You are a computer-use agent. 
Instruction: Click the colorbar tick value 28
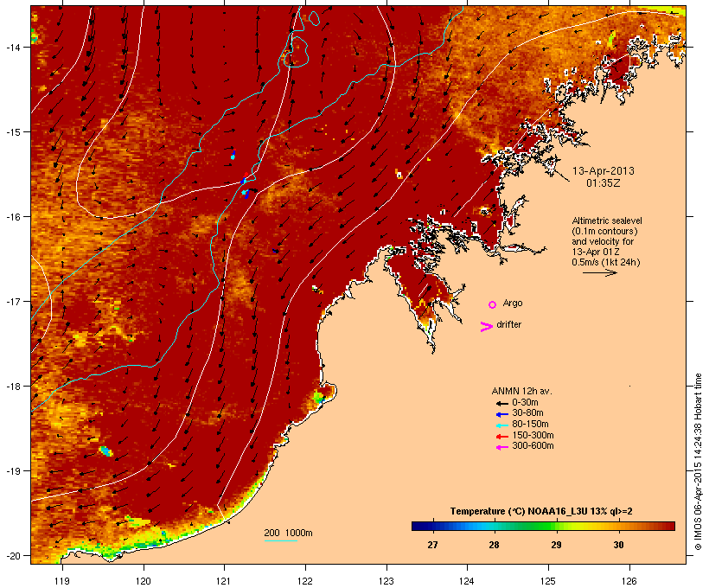(495, 545)
